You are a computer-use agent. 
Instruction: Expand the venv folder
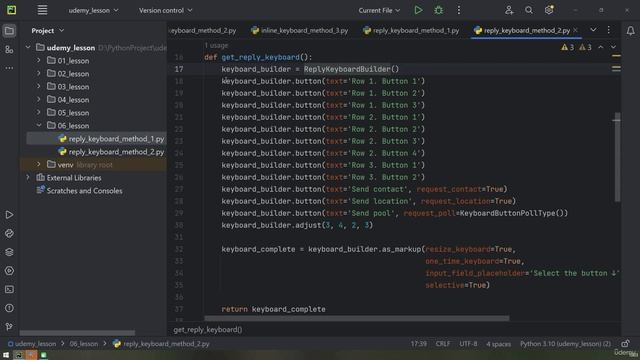[x=39, y=164]
